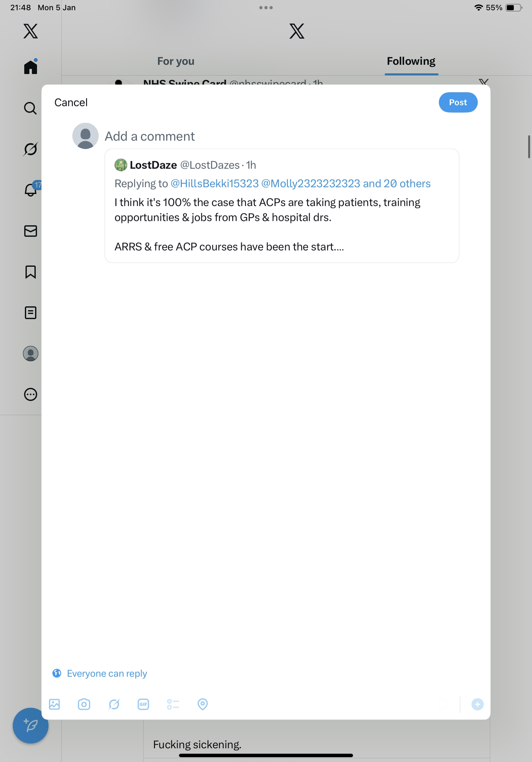This screenshot has height=762, width=532.
Task: Open Notifications with 17 badge
Action: tap(31, 190)
